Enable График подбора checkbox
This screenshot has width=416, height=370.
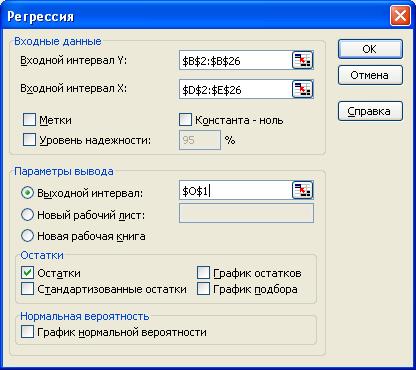point(203,289)
